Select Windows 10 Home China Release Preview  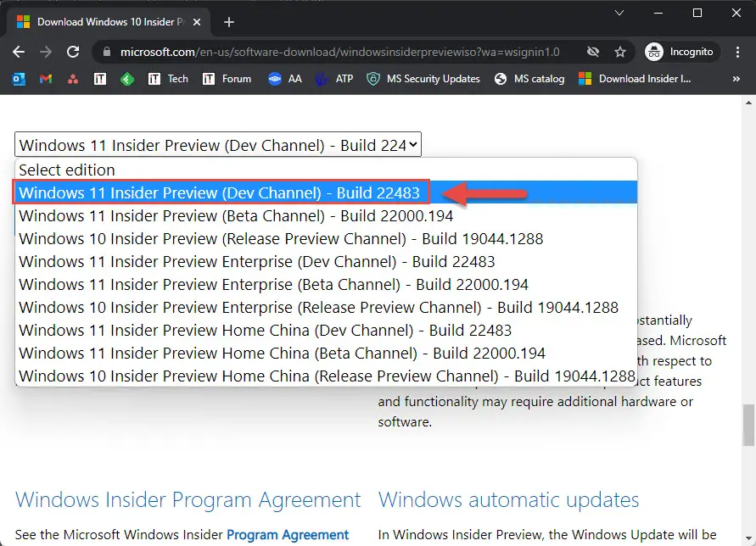326,376
